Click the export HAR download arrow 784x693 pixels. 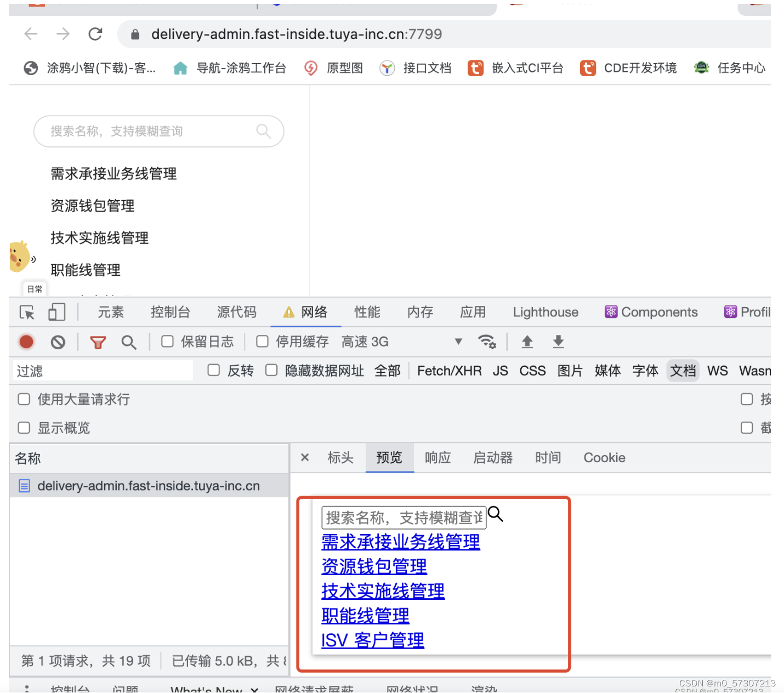[x=558, y=342]
